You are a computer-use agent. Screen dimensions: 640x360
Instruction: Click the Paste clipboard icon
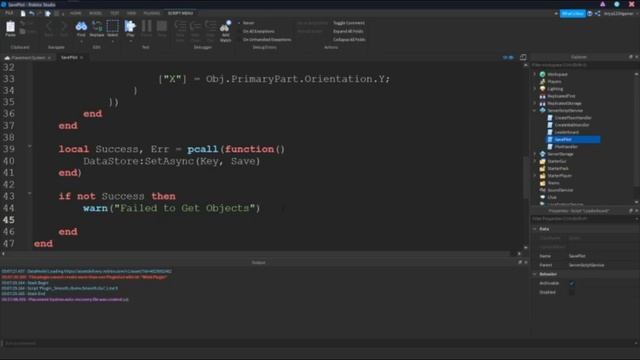10,27
